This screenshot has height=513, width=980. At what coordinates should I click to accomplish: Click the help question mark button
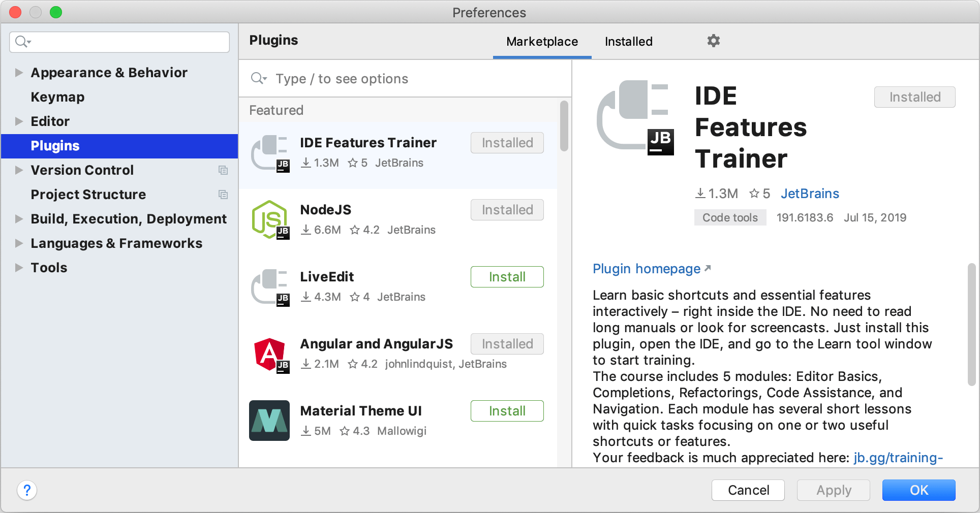point(27,490)
